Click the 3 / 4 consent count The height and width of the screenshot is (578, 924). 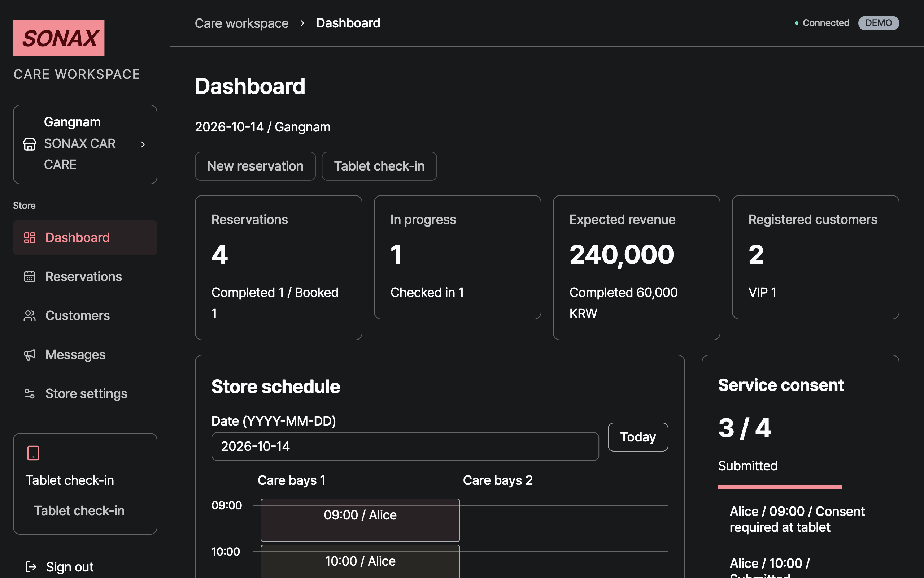click(x=745, y=427)
